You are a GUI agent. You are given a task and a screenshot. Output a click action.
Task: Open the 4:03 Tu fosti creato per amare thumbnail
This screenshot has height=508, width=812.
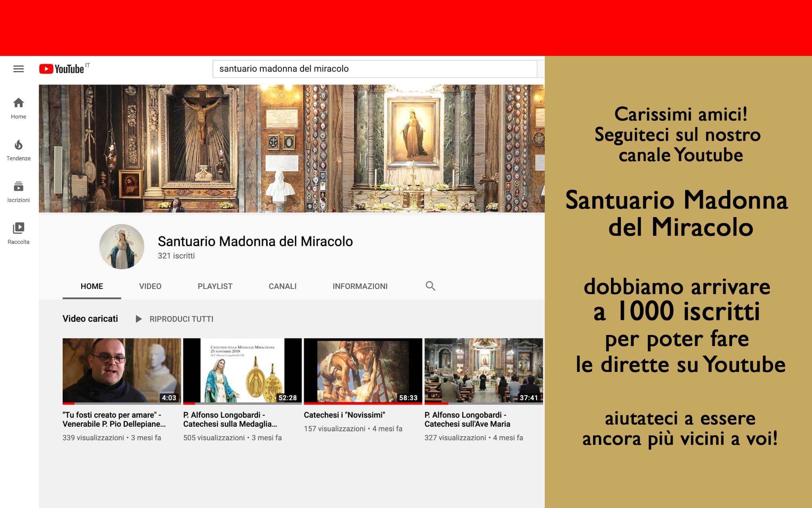coord(122,371)
